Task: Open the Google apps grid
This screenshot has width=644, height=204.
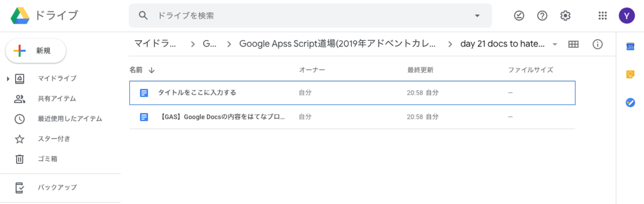Action: point(603,16)
